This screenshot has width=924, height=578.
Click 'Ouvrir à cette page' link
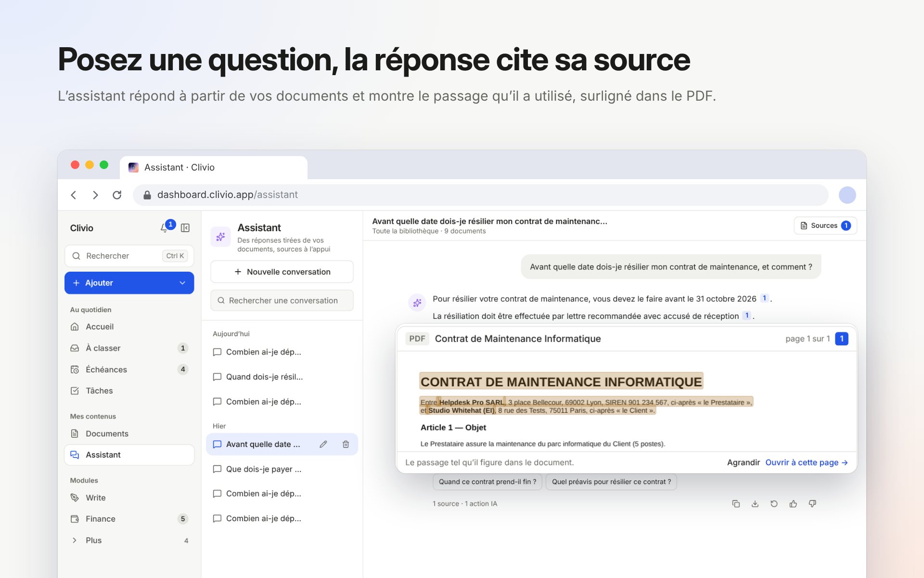pos(807,462)
